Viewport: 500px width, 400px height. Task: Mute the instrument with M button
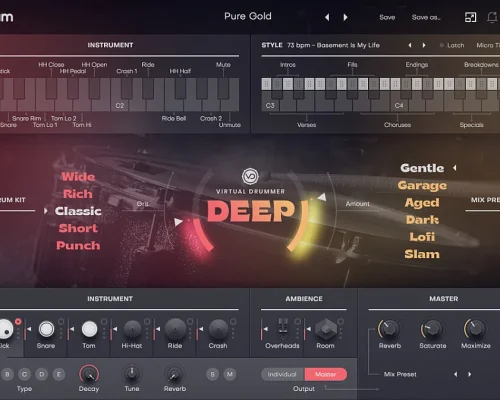(230, 374)
